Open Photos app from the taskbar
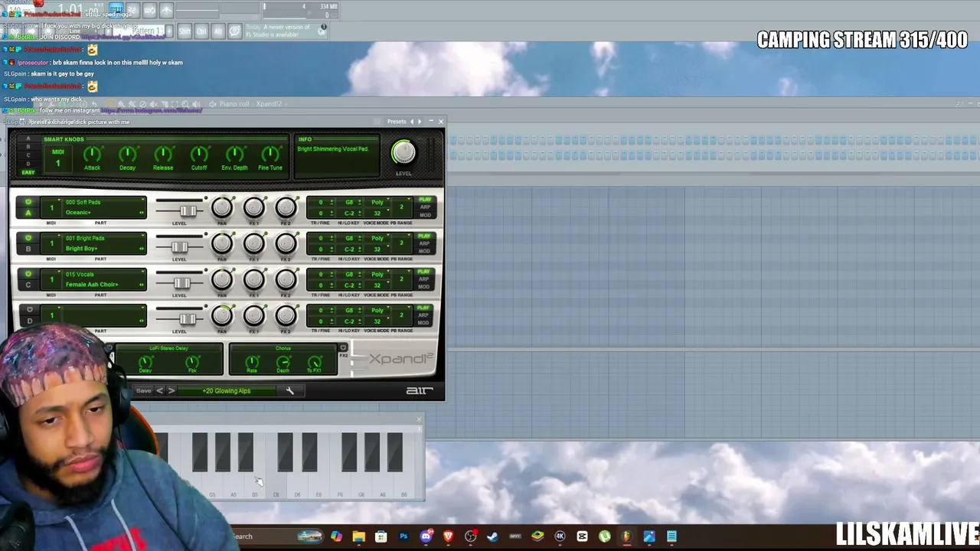The width and height of the screenshot is (980, 551). point(649,536)
